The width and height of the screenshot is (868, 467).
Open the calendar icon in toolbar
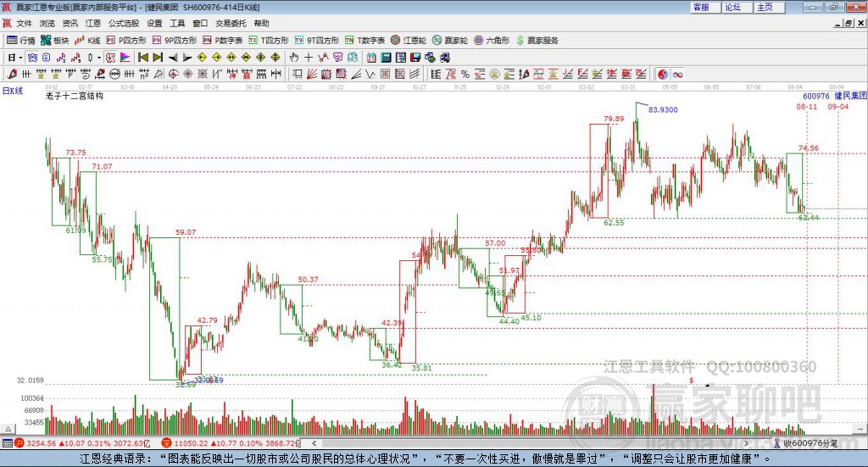pyautogui.click(x=371, y=58)
